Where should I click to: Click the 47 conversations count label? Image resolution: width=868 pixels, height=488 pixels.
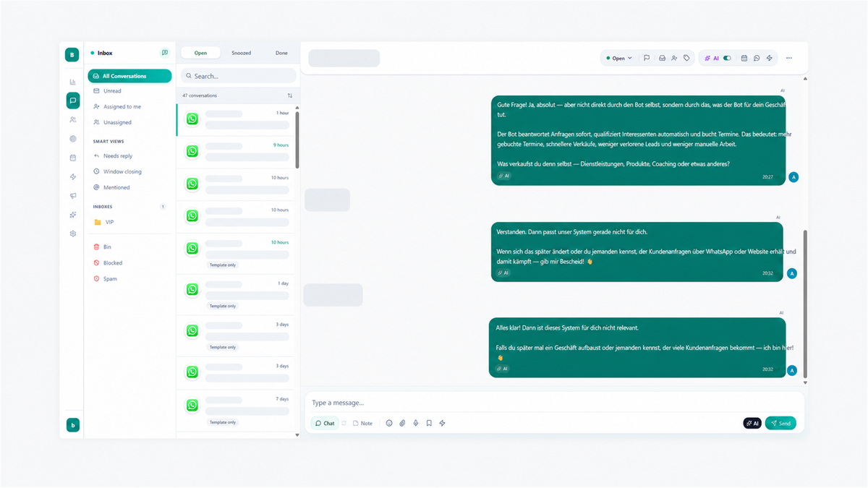coord(200,95)
